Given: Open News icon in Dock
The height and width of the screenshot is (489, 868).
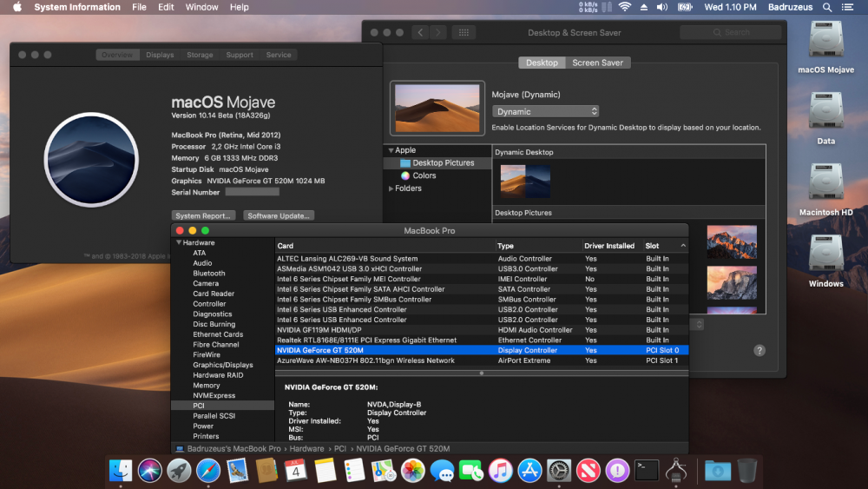Looking at the screenshot, I should [588, 471].
